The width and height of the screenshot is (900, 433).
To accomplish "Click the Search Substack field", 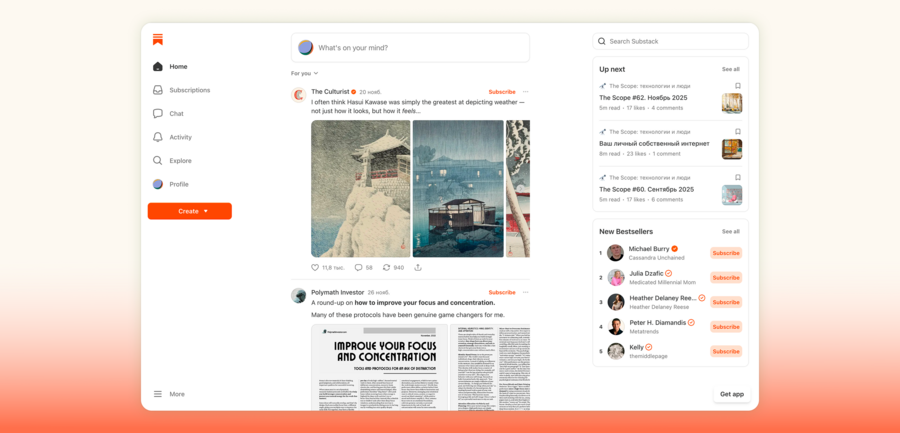I will 670,41.
